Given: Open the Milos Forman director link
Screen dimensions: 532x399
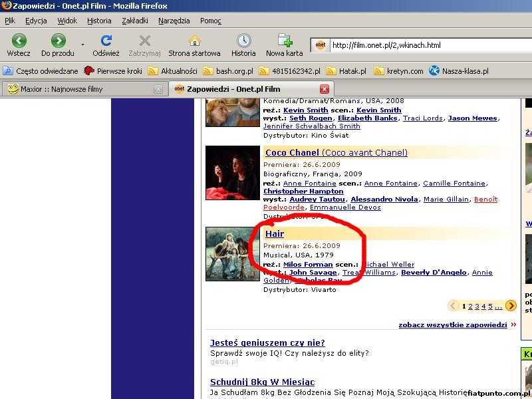Looking at the screenshot, I should [308, 264].
